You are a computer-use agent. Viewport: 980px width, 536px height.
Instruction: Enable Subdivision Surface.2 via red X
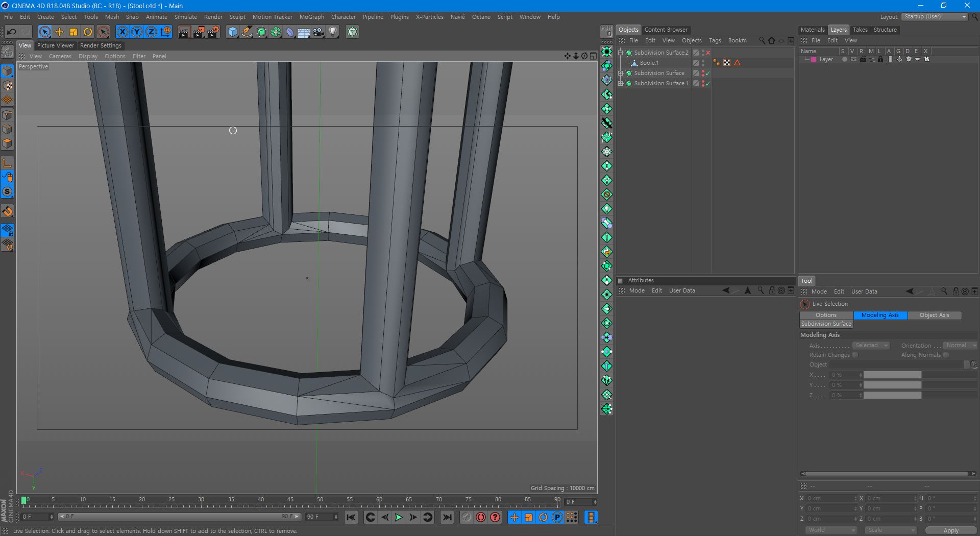tap(708, 53)
